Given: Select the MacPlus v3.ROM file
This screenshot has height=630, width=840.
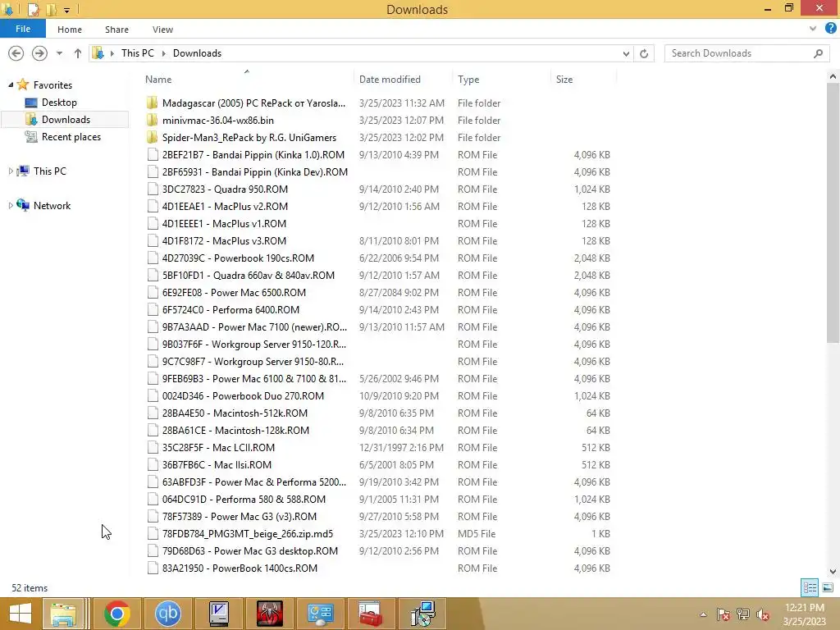Looking at the screenshot, I should pos(224,241).
